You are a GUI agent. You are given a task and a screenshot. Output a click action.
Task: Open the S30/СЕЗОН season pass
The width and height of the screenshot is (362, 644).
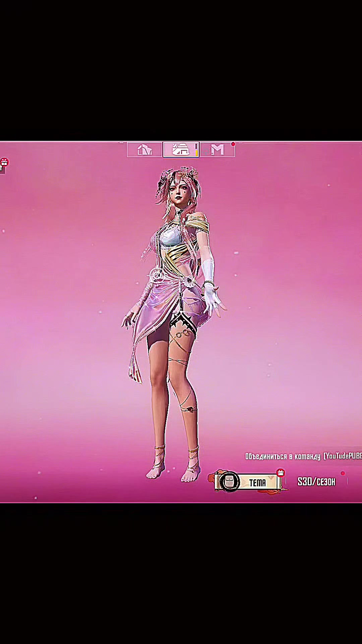pos(316,482)
